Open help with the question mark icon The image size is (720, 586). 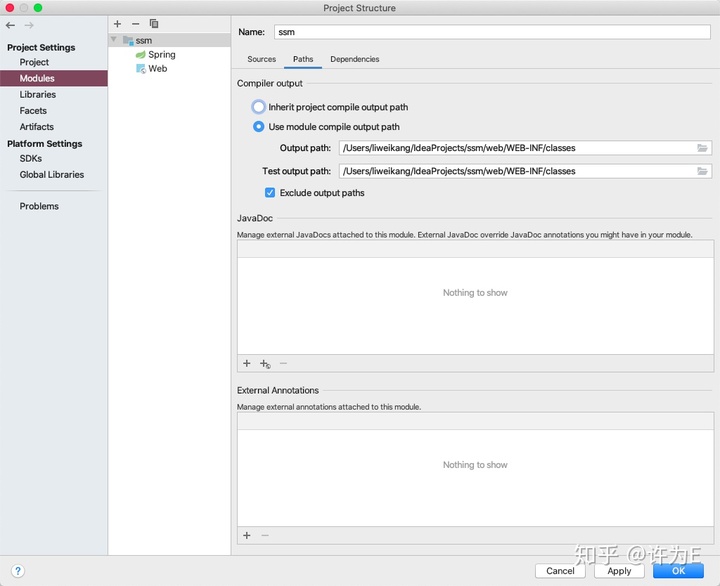[x=17, y=571]
